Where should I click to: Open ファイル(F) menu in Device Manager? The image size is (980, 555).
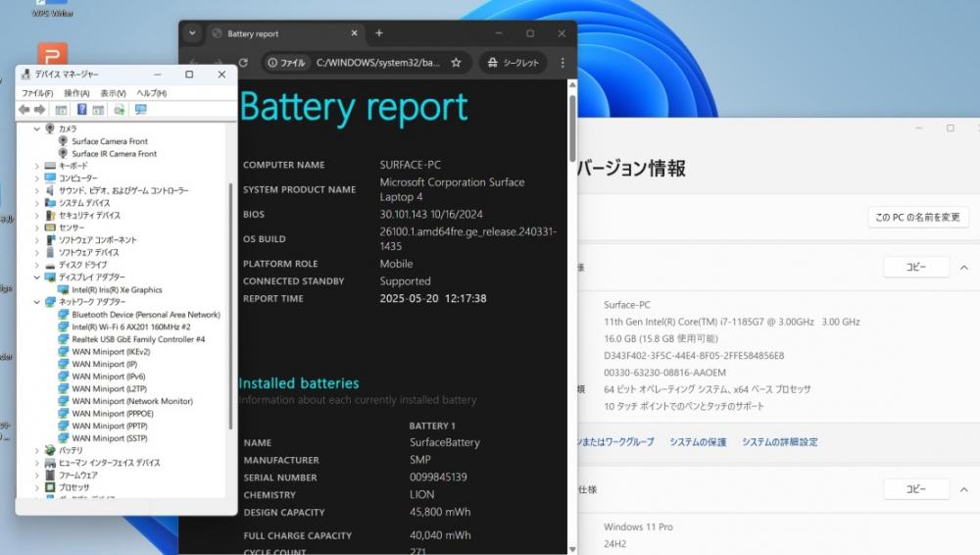(37, 93)
